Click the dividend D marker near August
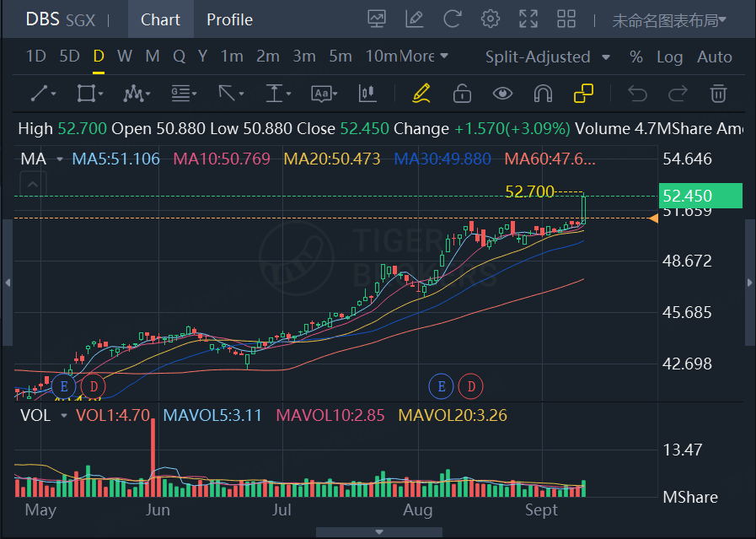 (x=471, y=386)
